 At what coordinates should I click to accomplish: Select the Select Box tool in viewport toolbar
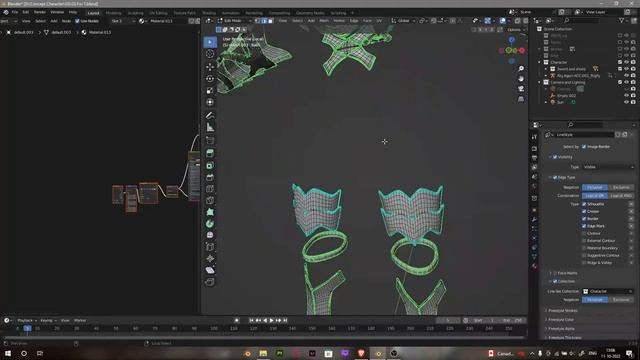210,42
